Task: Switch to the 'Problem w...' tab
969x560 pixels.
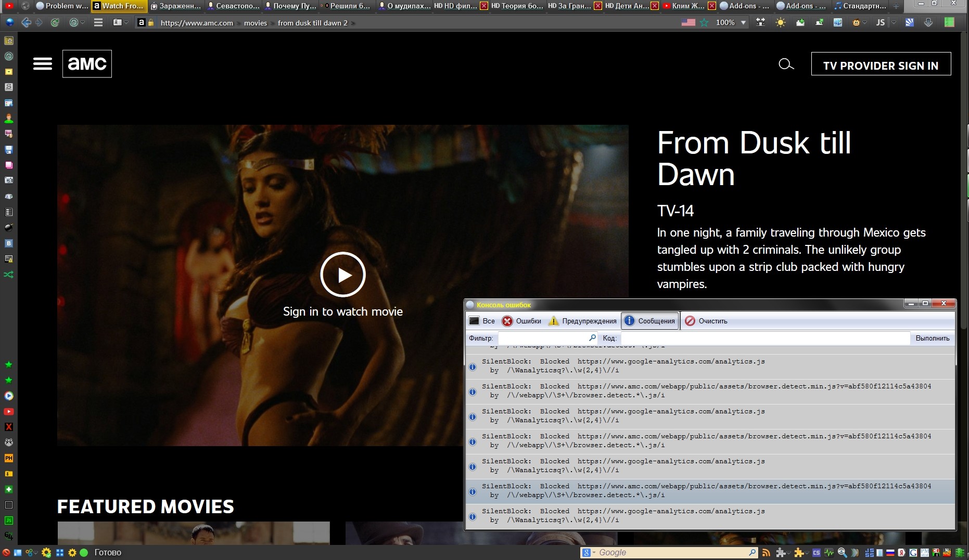Action: click(x=62, y=6)
